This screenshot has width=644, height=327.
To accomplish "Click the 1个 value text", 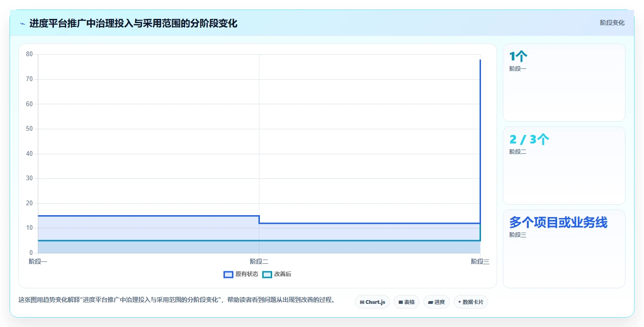I will tap(518, 57).
